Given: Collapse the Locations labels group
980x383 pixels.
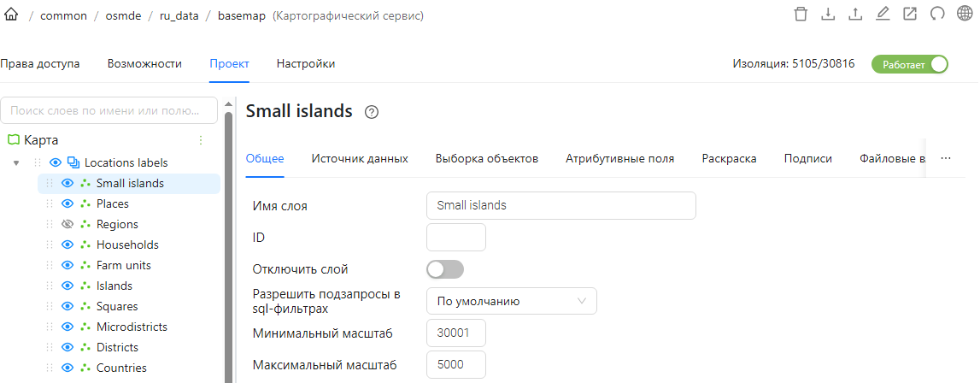Looking at the screenshot, I should 16,162.
